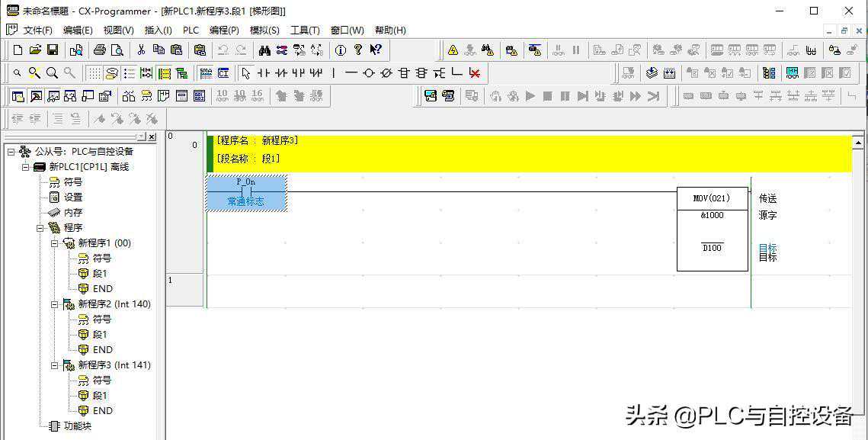Select the normally open contact tool

(263, 73)
